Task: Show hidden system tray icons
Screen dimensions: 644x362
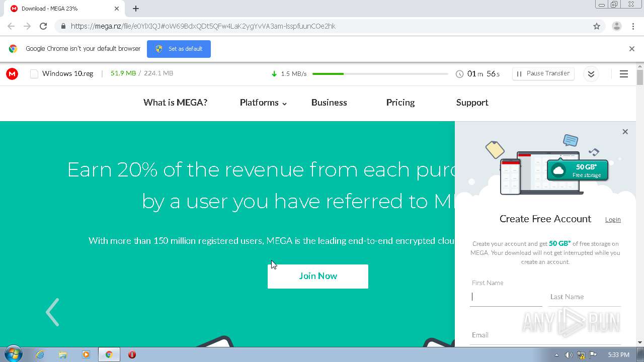Action: tap(556, 355)
